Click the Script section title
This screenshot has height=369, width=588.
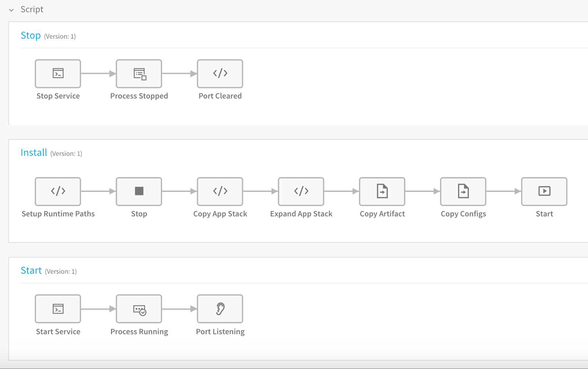point(32,10)
